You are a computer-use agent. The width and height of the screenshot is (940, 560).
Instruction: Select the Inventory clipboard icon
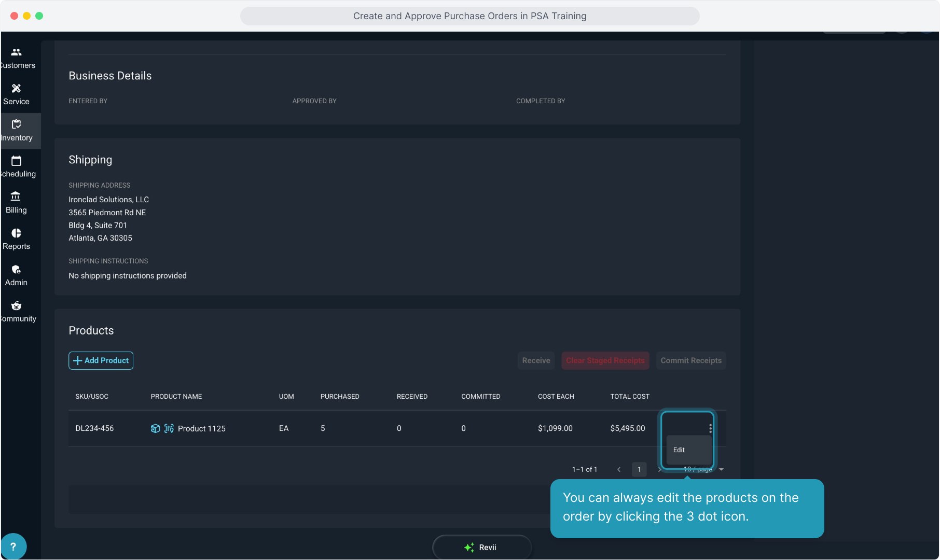click(x=17, y=124)
